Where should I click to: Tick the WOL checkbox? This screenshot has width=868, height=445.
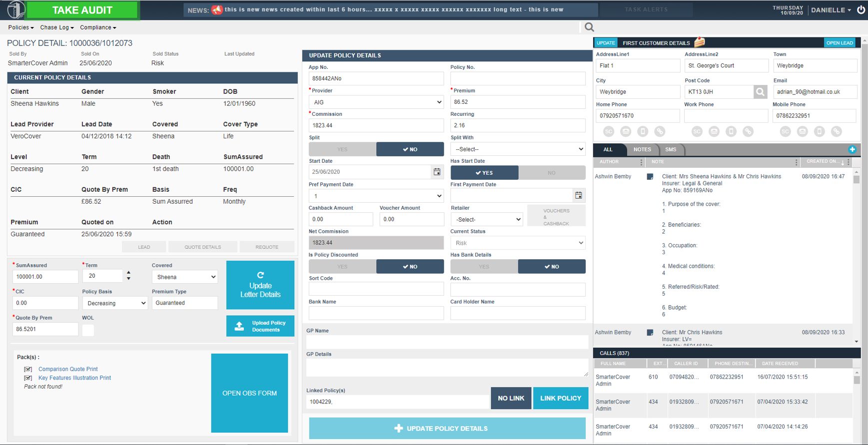point(88,330)
